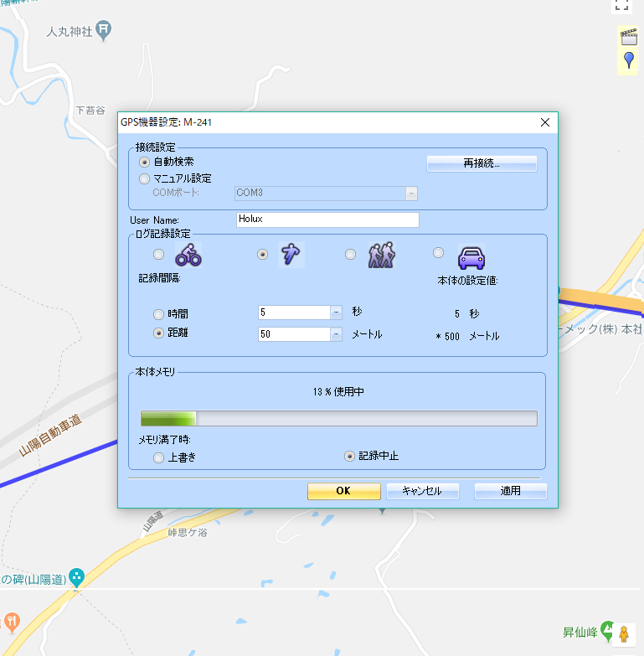Close the GPS機器設定 dialog
644x656 pixels.
pos(545,122)
